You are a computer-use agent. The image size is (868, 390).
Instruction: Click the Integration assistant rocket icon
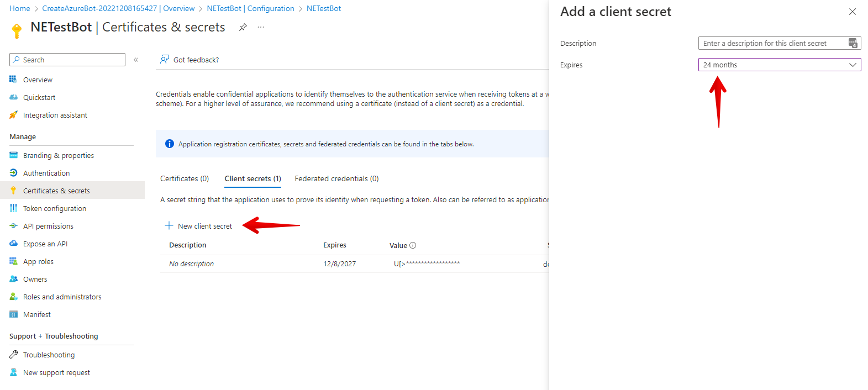13,115
